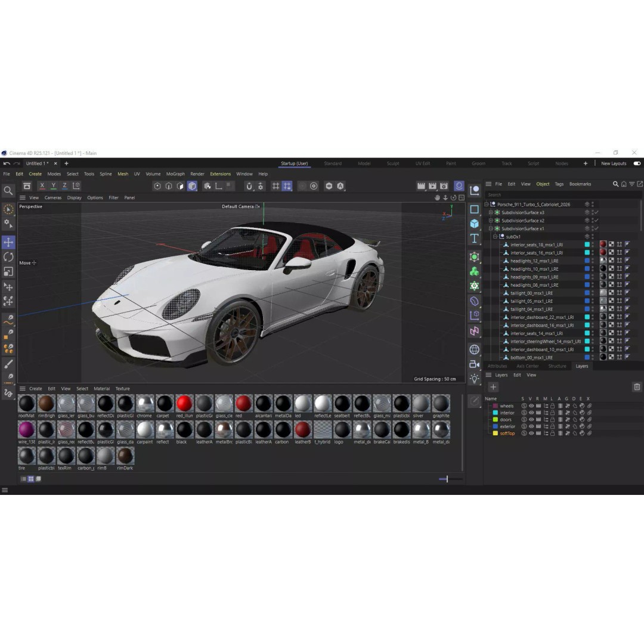Image resolution: width=644 pixels, height=644 pixels.
Task: Select the Scale tool in left toolbar
Action: (x=8, y=271)
